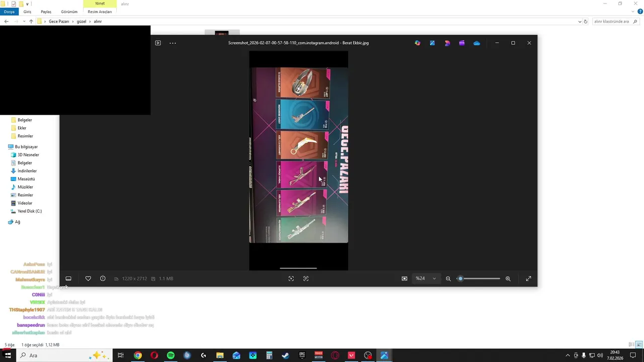Viewport: 644px width, 362px height.
Task: Open Steam from the taskbar
Action: (x=285, y=355)
